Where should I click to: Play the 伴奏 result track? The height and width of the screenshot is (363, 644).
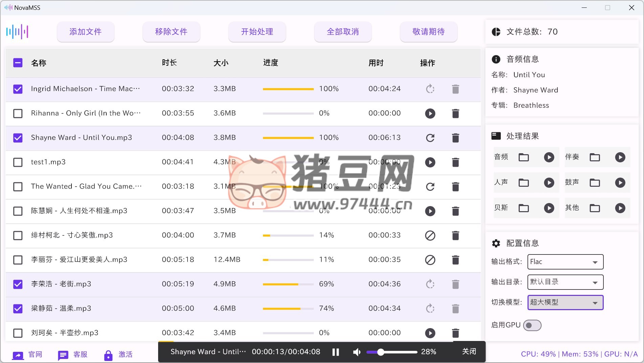click(x=620, y=157)
